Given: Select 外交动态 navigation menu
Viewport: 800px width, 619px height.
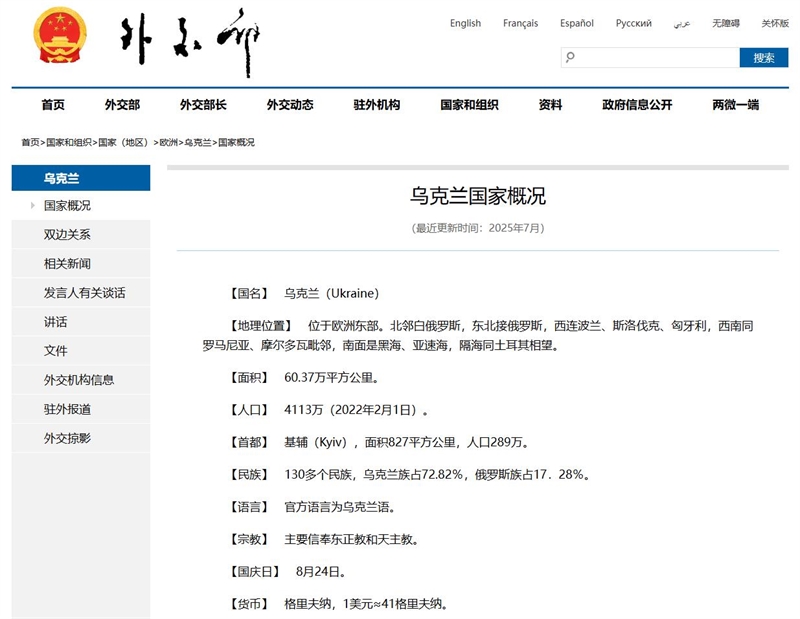Looking at the screenshot, I should (290, 105).
